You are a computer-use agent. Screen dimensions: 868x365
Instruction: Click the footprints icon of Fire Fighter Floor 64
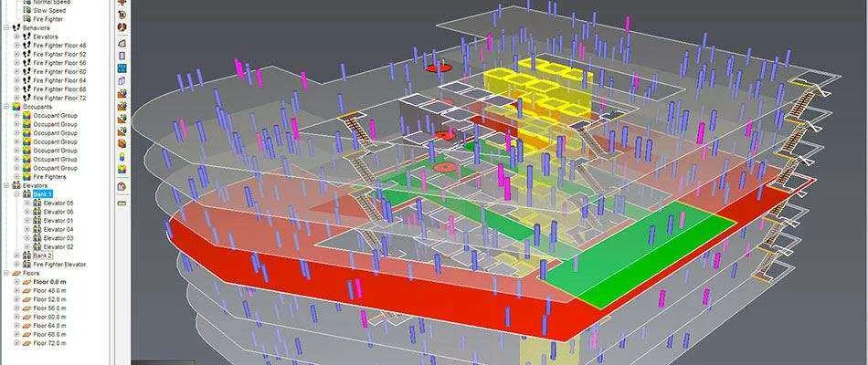point(26,80)
